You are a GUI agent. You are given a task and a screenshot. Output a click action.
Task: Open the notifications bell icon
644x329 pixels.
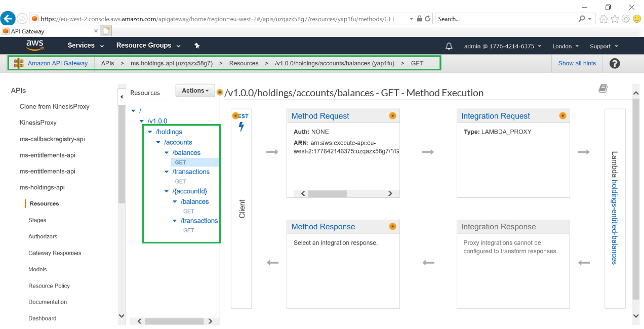tap(449, 46)
